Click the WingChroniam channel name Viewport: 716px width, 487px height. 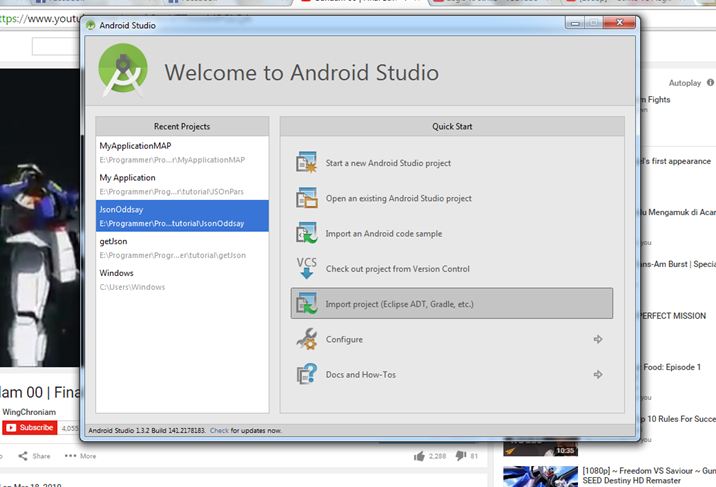[x=29, y=412]
